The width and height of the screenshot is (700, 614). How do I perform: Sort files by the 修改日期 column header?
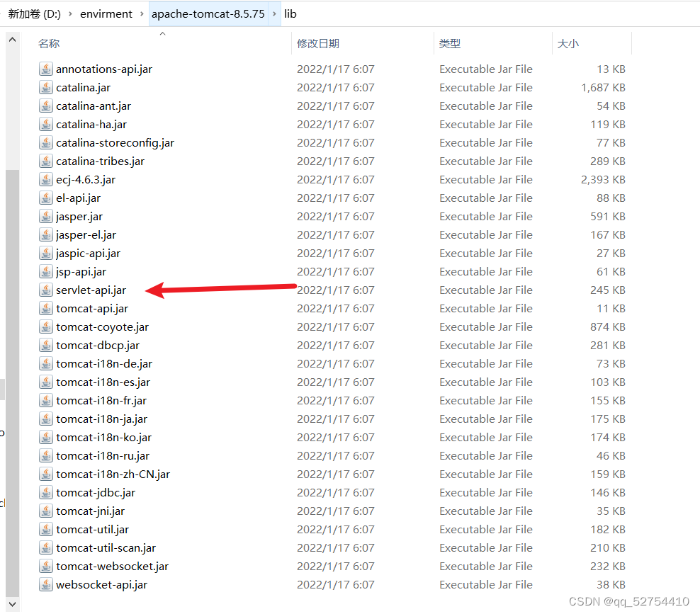(318, 44)
